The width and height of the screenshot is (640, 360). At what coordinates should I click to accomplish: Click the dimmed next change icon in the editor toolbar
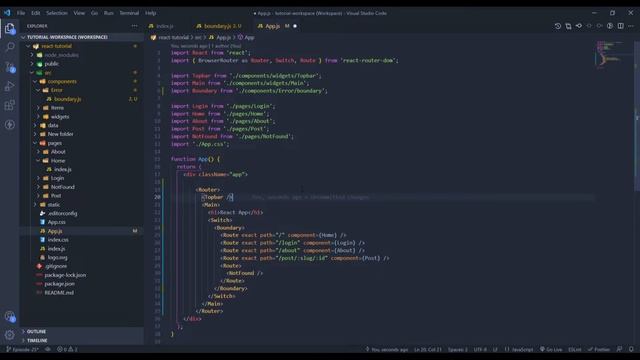599,26
